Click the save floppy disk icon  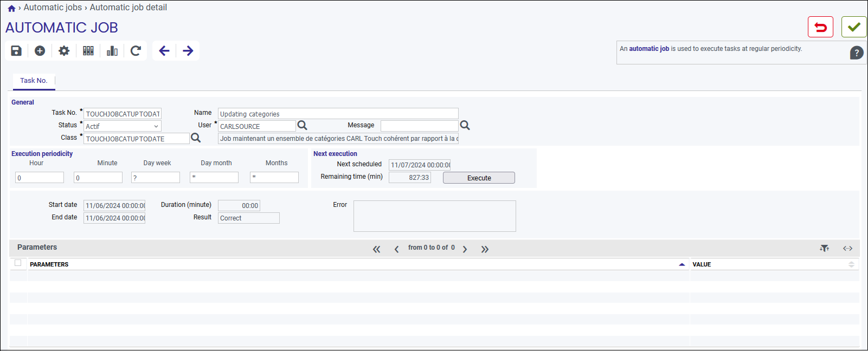pos(16,51)
